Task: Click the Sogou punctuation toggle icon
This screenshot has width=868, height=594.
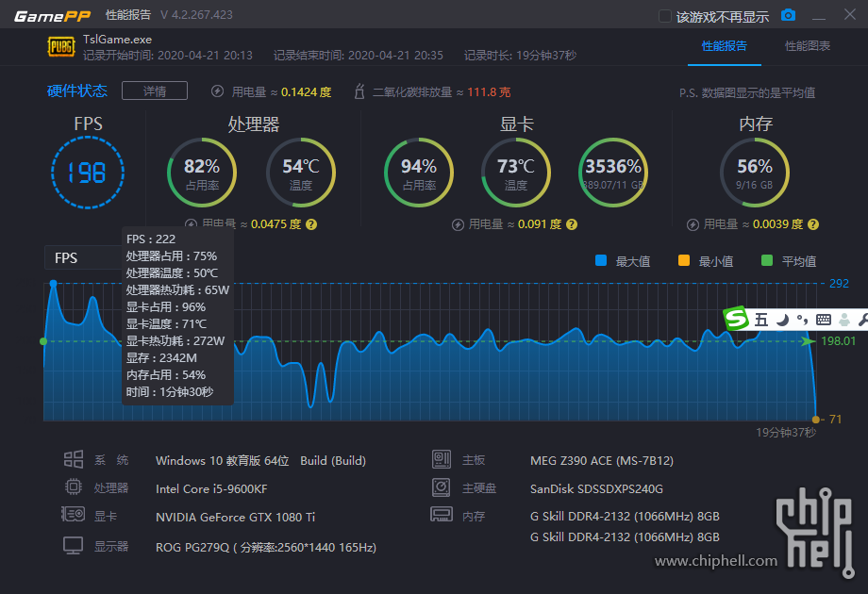Action: (x=802, y=320)
